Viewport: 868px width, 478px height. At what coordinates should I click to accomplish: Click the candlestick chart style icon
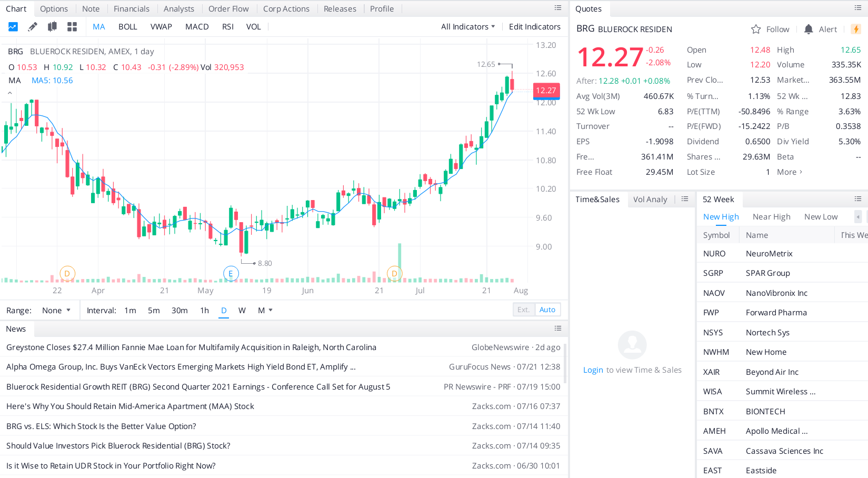click(52, 27)
